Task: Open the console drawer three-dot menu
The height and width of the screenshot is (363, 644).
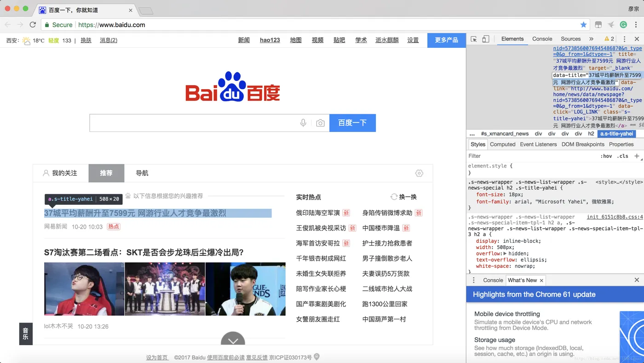Action: tap(474, 280)
